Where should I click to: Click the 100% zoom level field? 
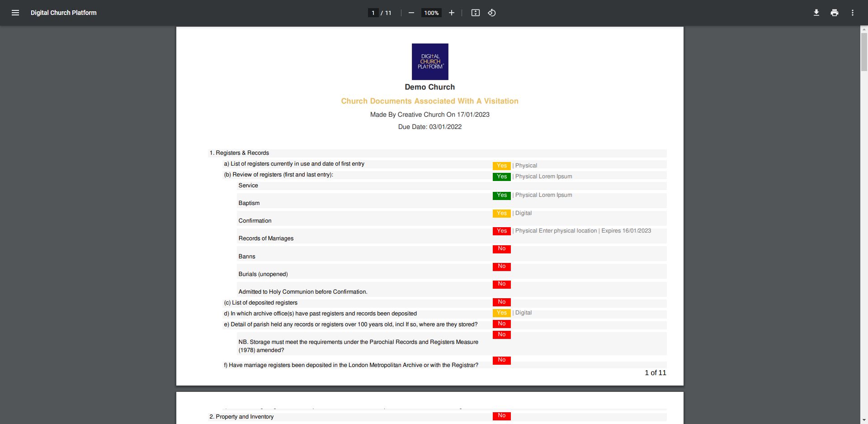click(431, 13)
